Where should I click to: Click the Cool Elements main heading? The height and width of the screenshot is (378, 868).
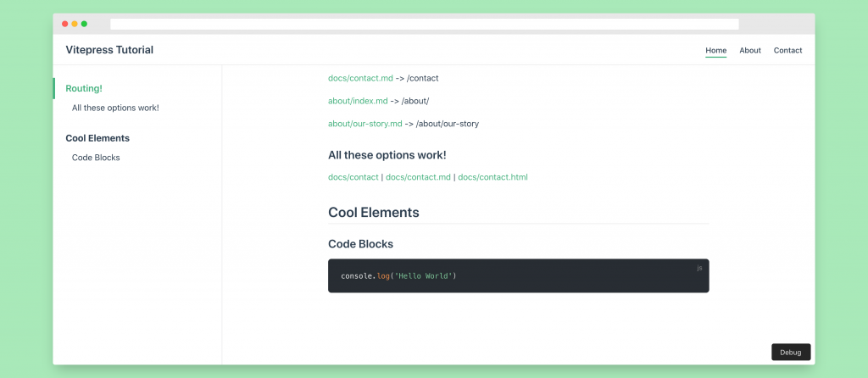pos(373,212)
